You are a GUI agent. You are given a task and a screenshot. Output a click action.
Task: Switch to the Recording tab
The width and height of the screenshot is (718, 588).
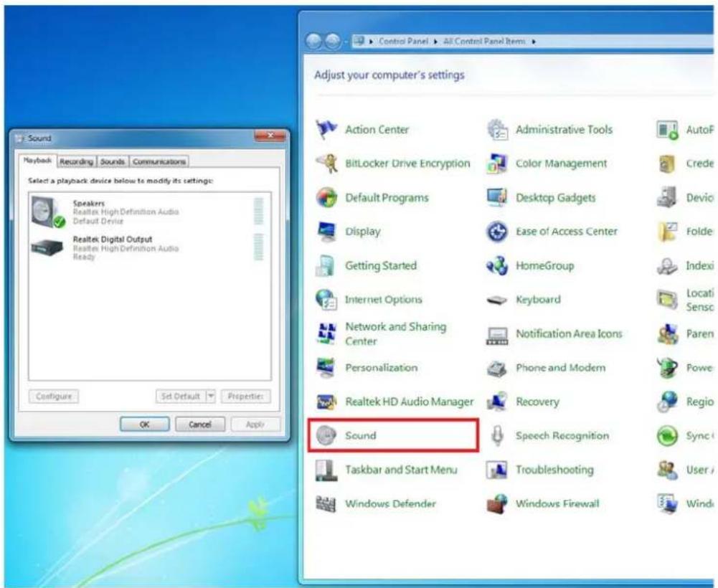coord(77,161)
